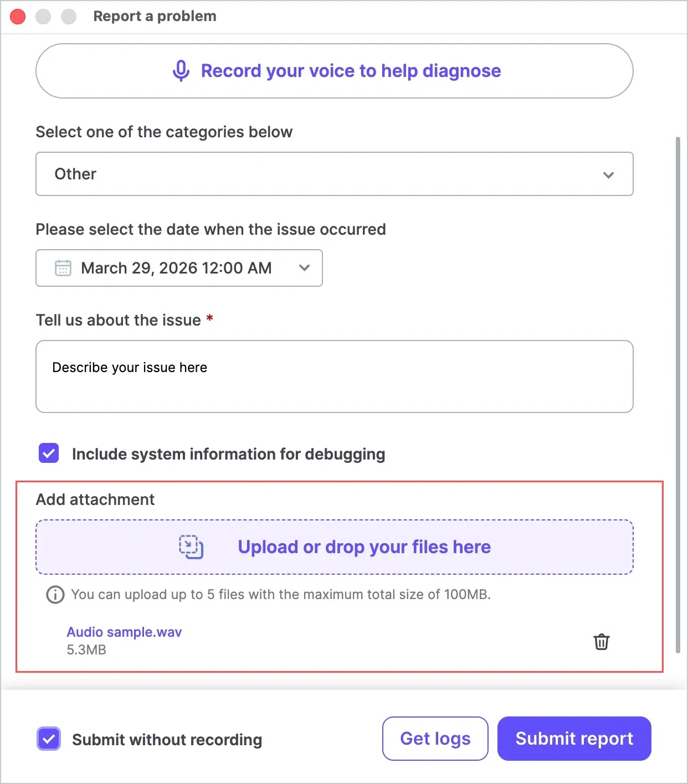Click the upload files drop icon
The image size is (688, 784).
click(x=191, y=547)
